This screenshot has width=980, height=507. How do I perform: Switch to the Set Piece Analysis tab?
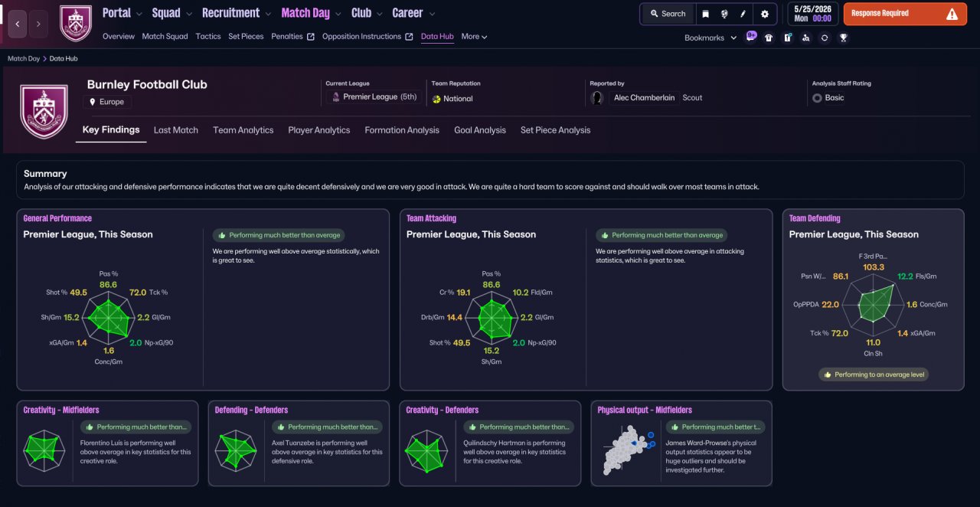coord(556,130)
